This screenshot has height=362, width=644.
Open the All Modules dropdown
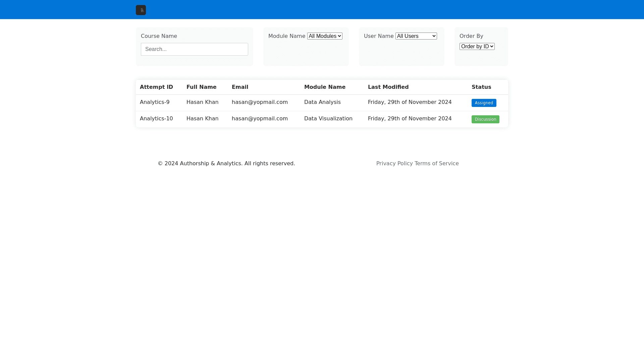click(x=324, y=36)
